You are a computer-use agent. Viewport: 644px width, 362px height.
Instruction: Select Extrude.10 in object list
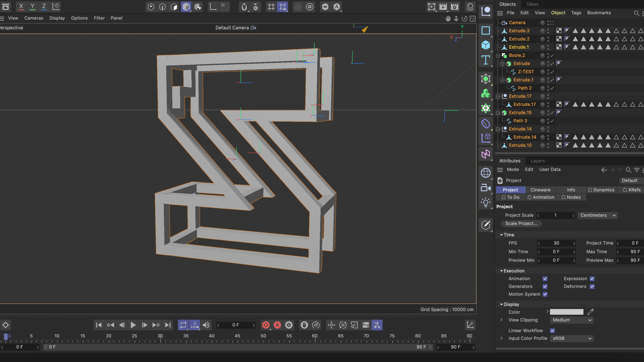click(x=520, y=145)
